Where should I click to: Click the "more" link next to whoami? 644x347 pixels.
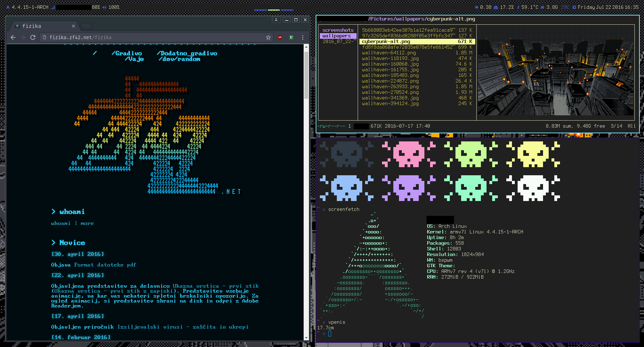[87, 223]
